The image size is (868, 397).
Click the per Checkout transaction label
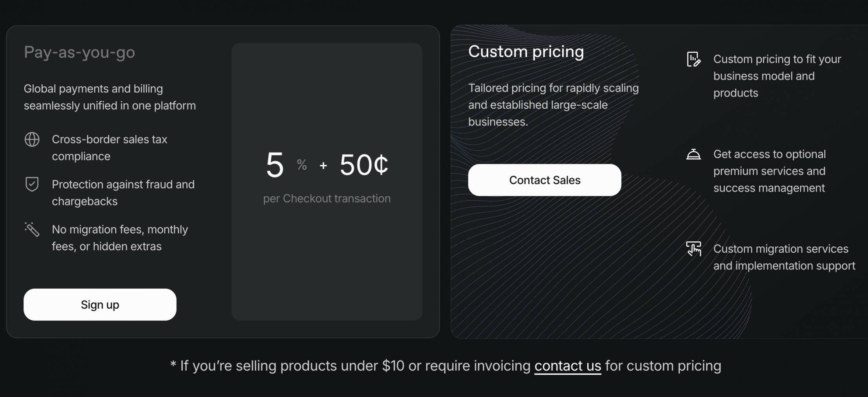(327, 198)
